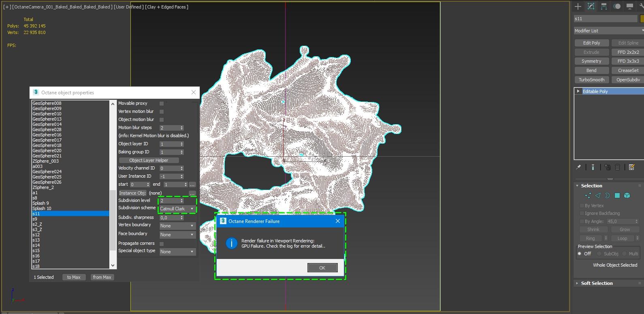Click OK in the Renderer Failure dialog
Viewport: 644px width, 314px height.
[x=322, y=268]
